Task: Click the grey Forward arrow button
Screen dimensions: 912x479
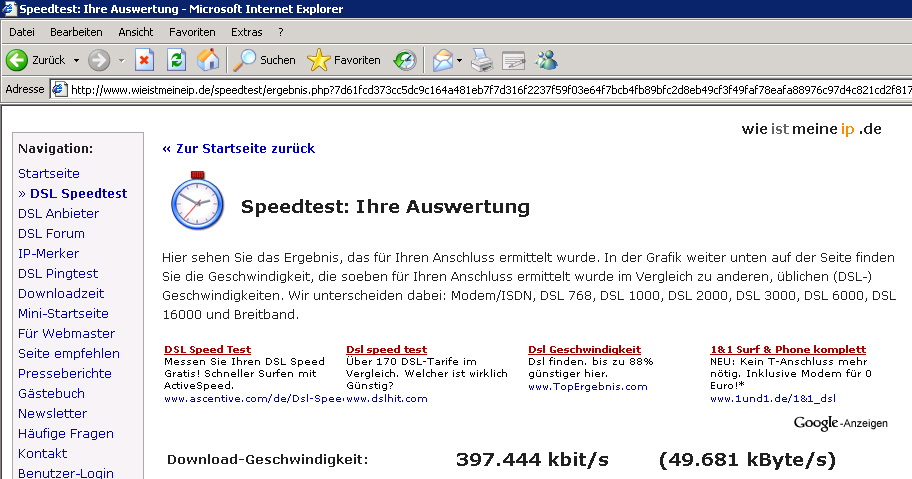Action: (x=99, y=60)
